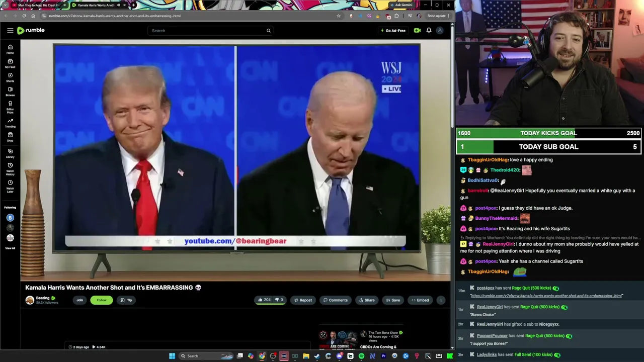Switch to the 'Man Tries to Keep His Crash' tab

39,5
